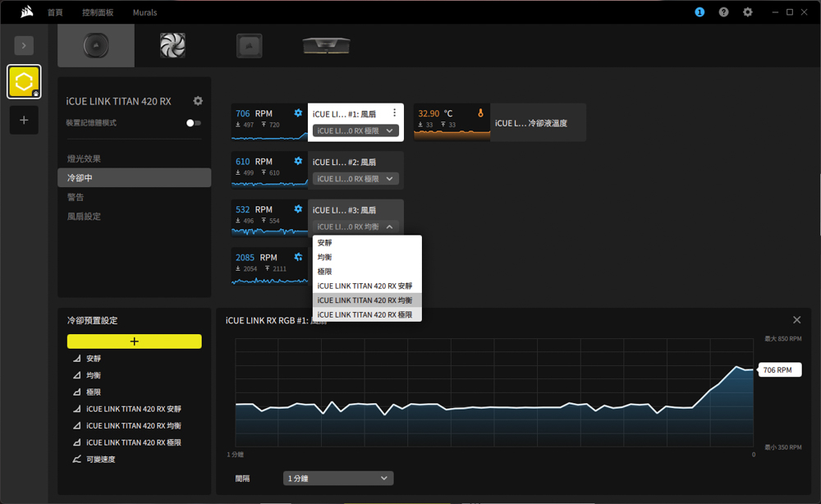
Task: Collapse fan #3 cooling preset dropdown
Action: tap(355, 227)
